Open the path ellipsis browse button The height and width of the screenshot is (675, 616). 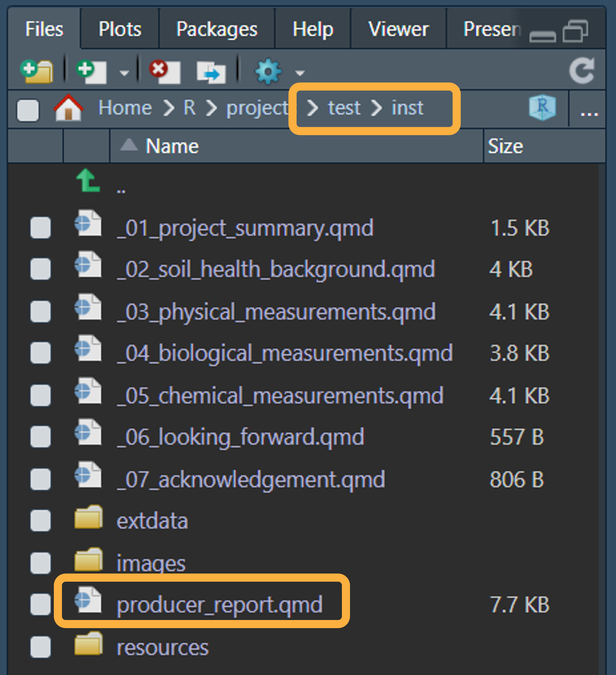[589, 112]
